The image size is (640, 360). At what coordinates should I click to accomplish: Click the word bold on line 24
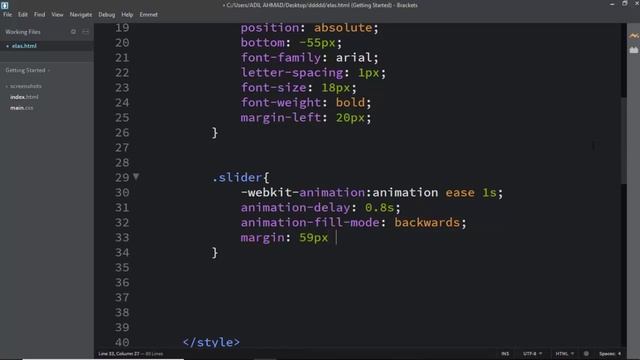(350, 102)
